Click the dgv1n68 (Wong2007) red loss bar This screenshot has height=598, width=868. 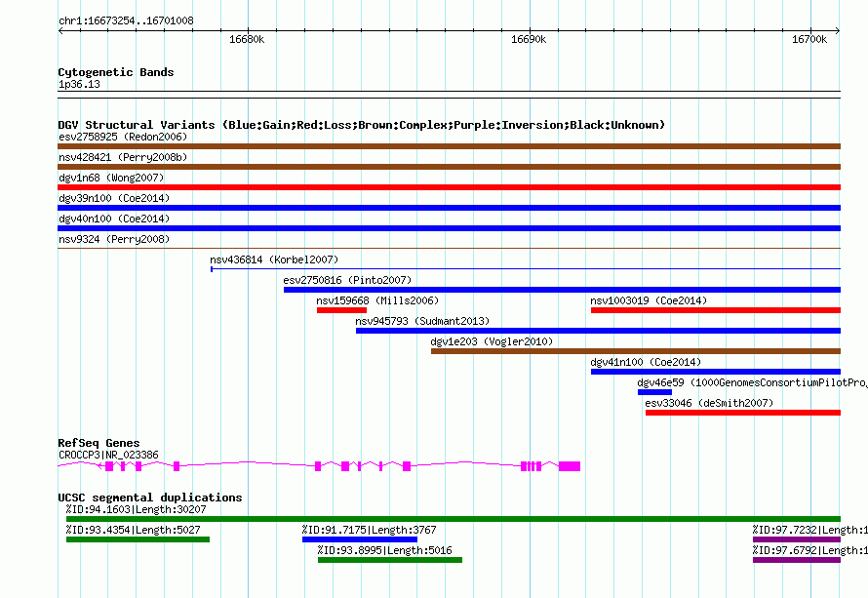(449, 187)
